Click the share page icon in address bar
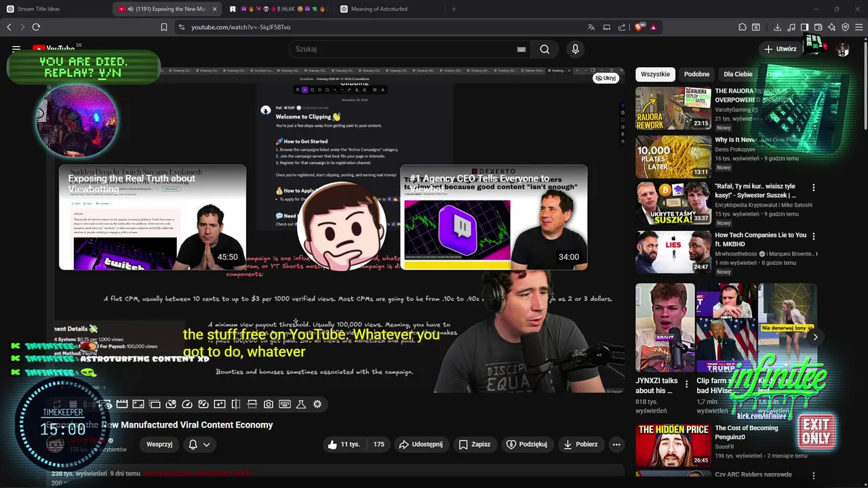 click(x=623, y=27)
